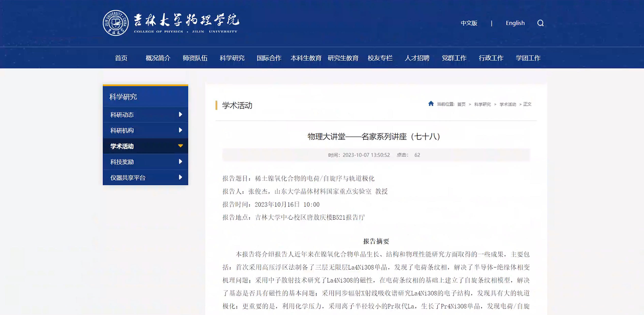
Task: Click the breadcrumb home house icon
Action: [x=431, y=104]
